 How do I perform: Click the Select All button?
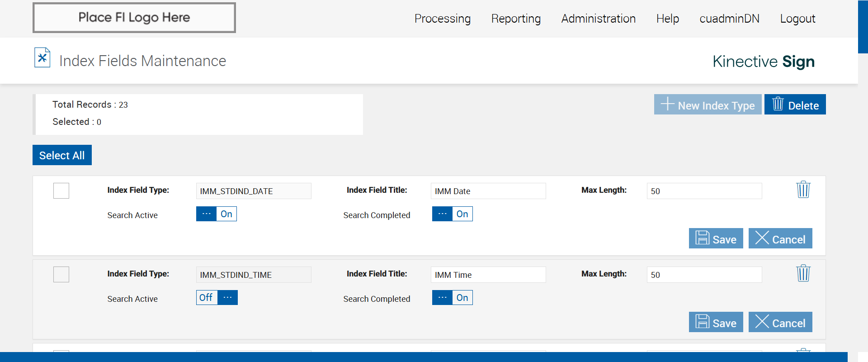[62, 155]
